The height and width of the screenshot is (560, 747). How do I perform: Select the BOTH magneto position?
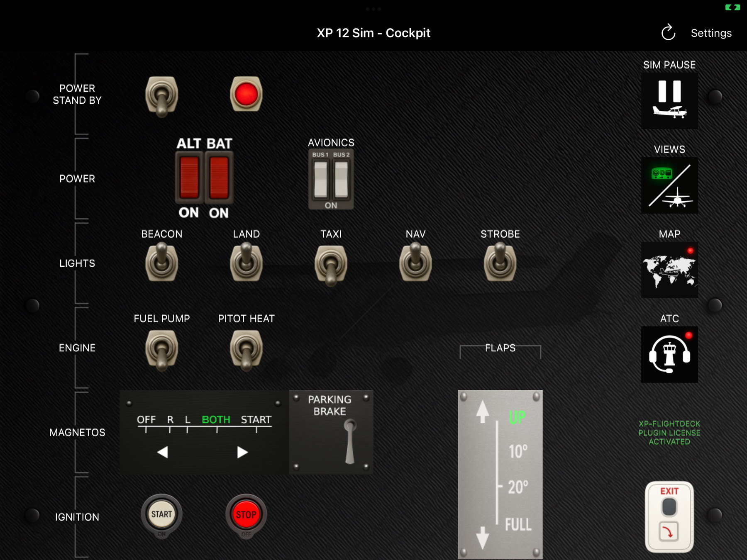[x=216, y=420]
